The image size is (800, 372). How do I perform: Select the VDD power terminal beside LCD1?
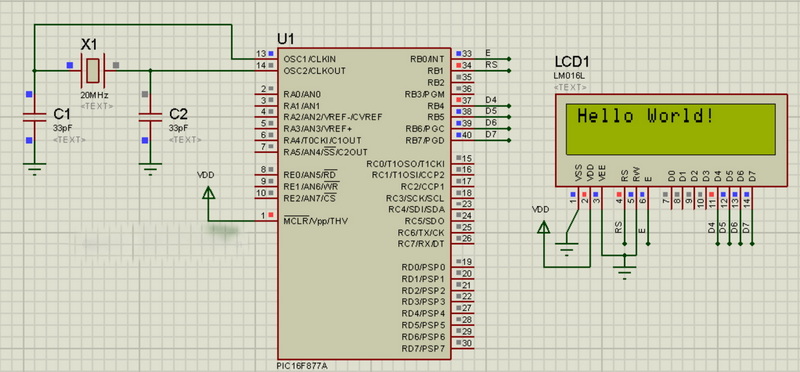(544, 227)
